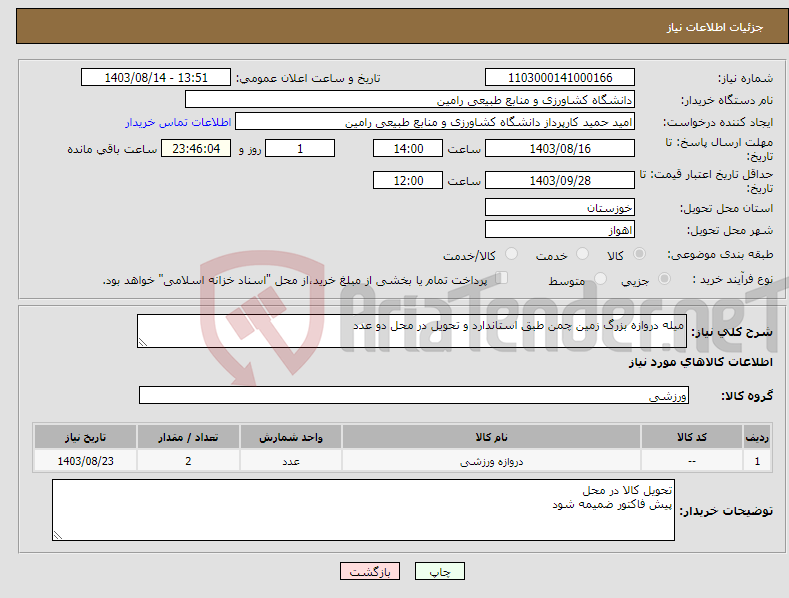Click the کد کالا column header
Screen dimensions: 789x598
(692, 437)
